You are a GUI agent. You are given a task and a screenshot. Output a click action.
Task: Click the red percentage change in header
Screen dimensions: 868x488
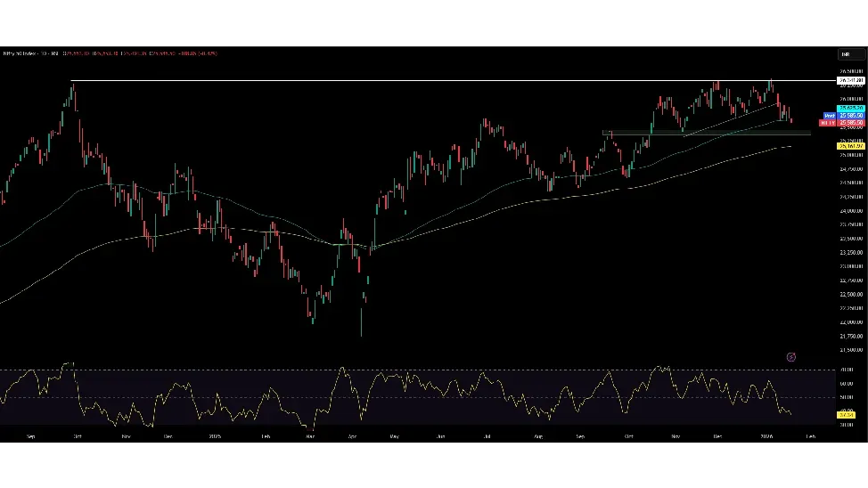tap(207, 53)
